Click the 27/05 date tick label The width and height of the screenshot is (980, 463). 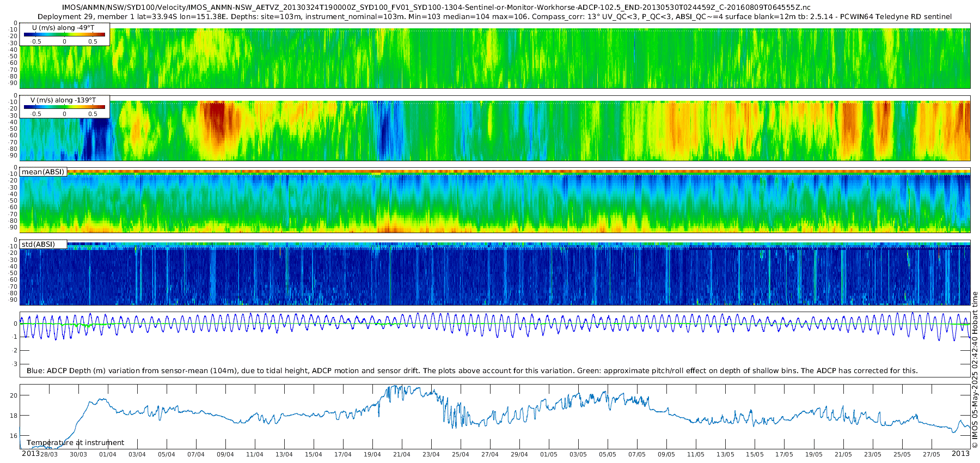(931, 454)
